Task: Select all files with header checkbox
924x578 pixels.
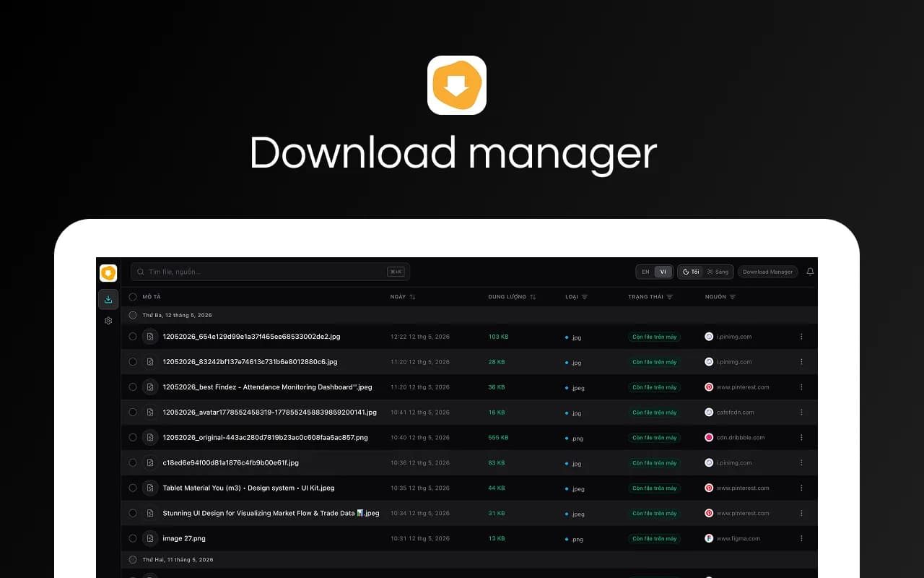Action: click(133, 297)
